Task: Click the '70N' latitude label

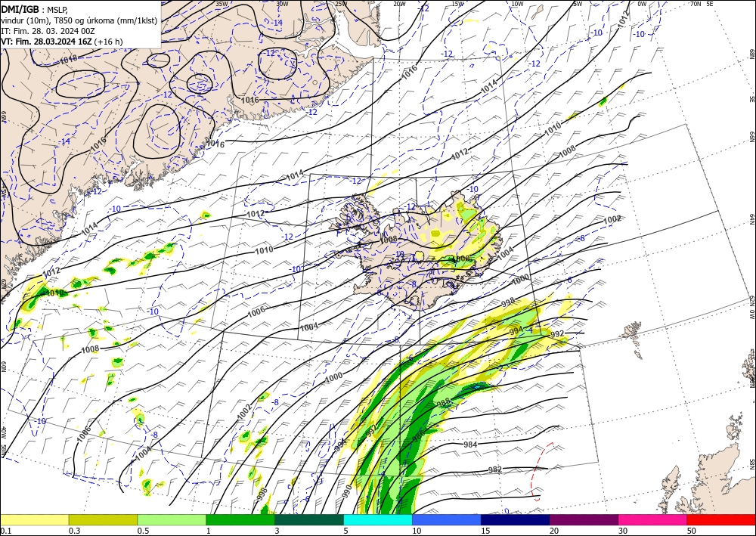Action: pos(696,4)
